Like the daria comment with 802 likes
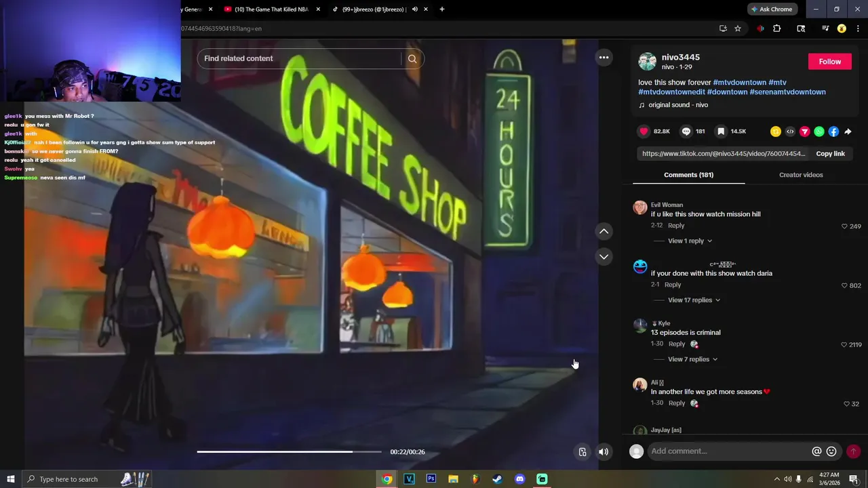 pyautogui.click(x=844, y=286)
